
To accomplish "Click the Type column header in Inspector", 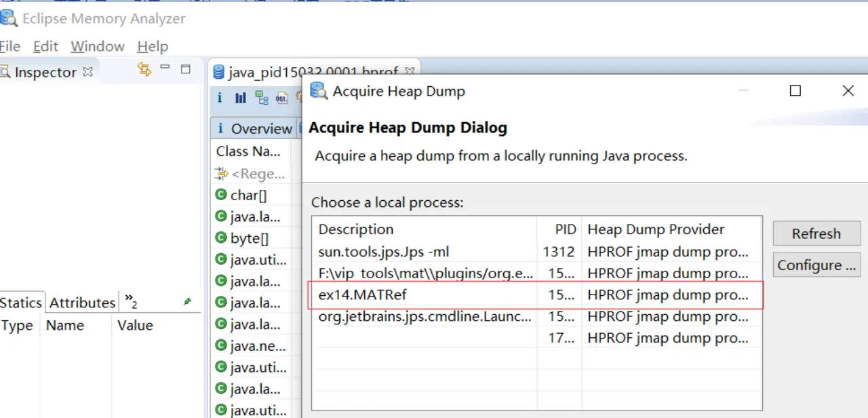I will tap(20, 326).
